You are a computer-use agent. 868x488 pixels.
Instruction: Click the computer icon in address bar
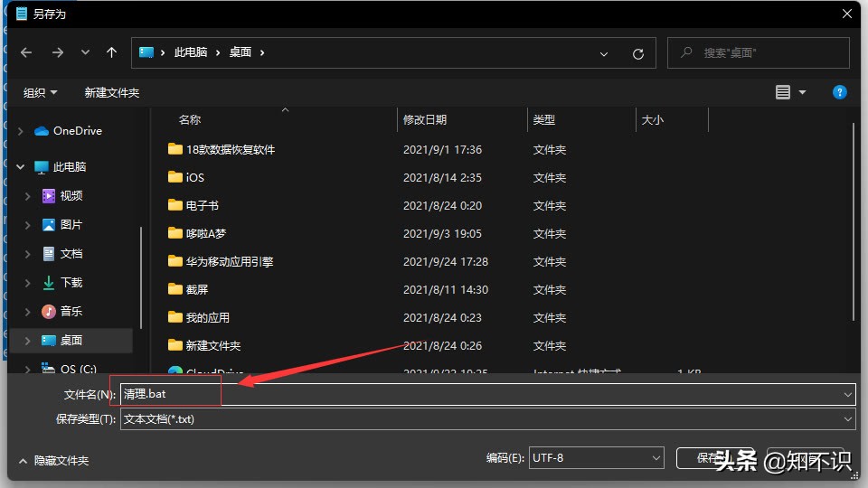coord(146,52)
